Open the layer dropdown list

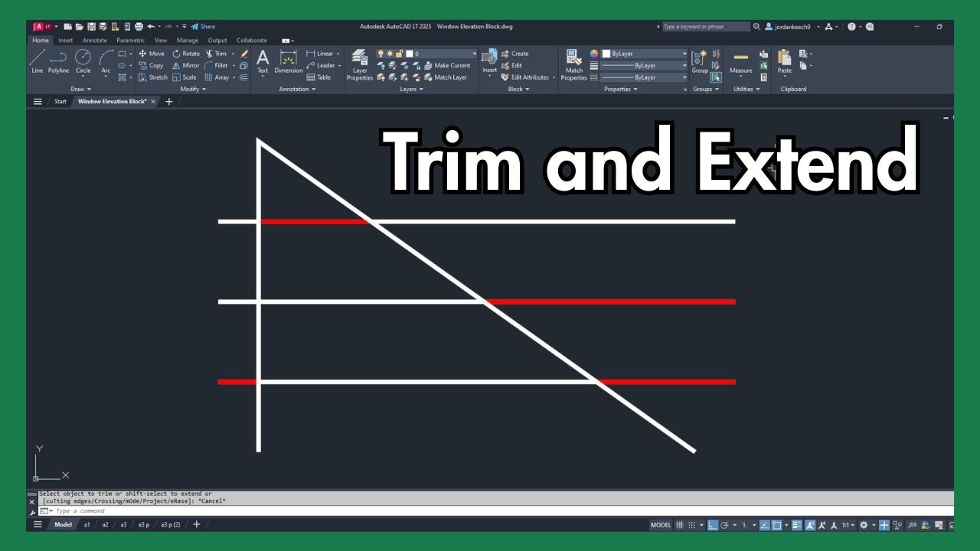(473, 54)
